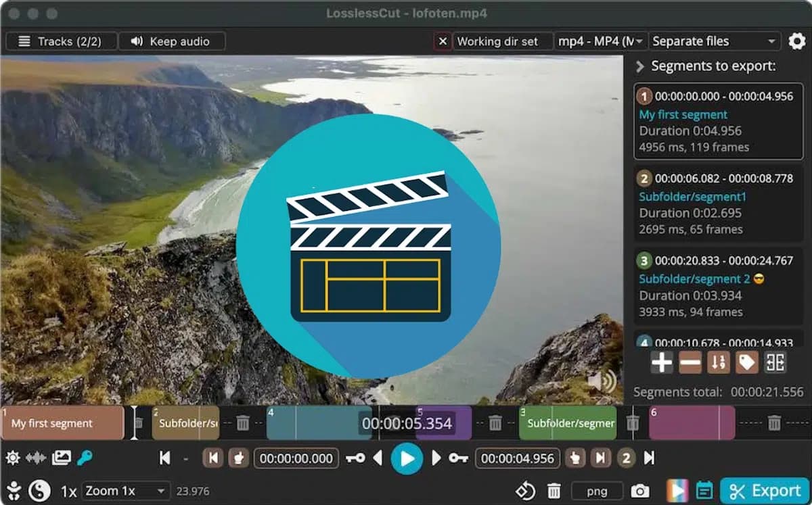Select segment 1 'My first segment' in list
This screenshot has width=812, height=505.
coord(718,122)
